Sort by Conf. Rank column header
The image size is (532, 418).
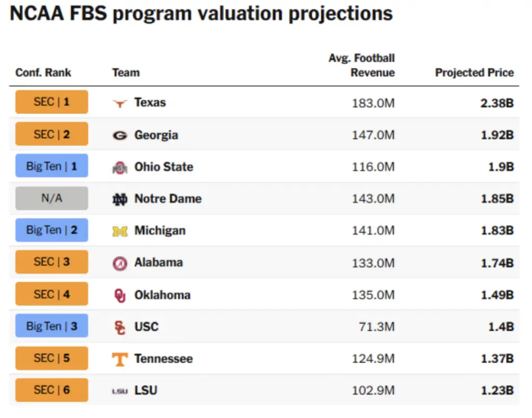click(x=43, y=73)
